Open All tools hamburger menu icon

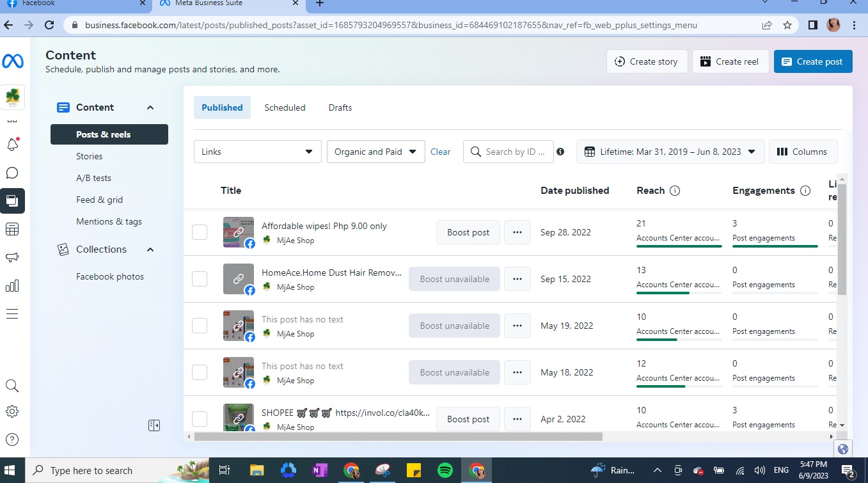12,314
